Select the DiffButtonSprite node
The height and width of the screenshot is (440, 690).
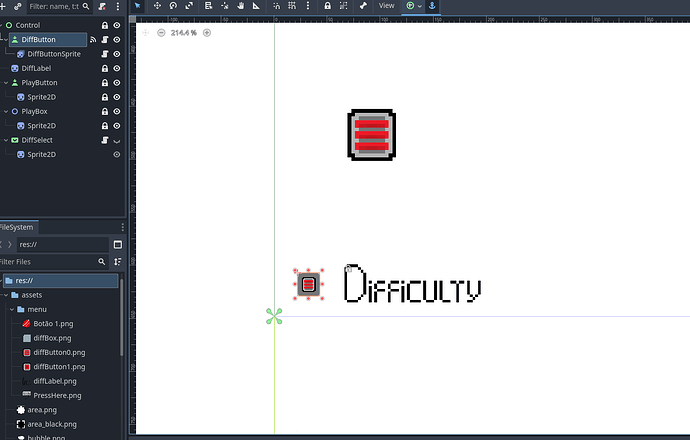[54, 54]
